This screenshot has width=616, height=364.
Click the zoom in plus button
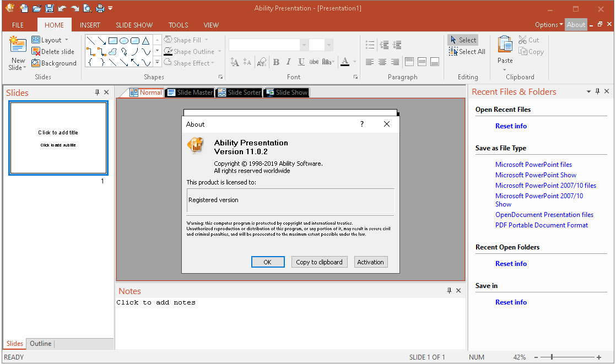[x=599, y=357]
